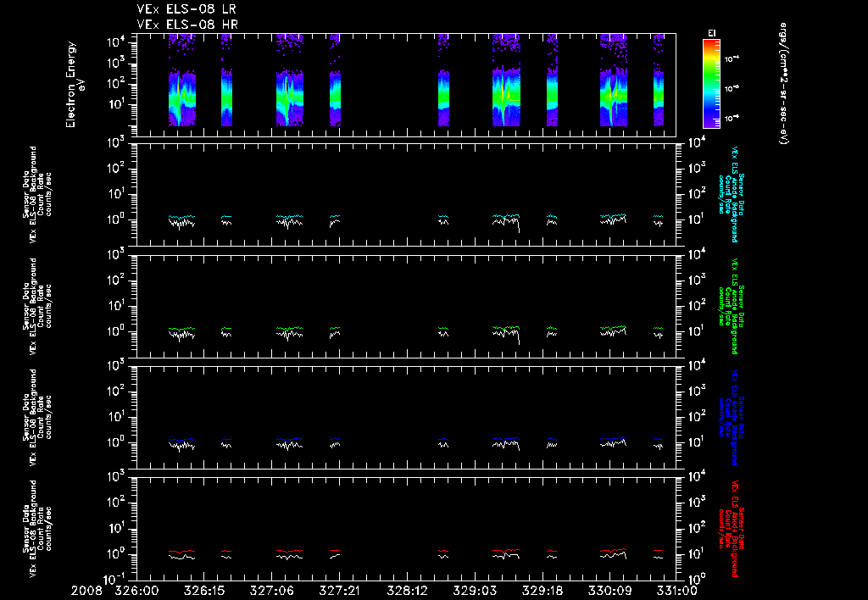Screen dimensions: 868x600
Task: Click the "VEx ELS-08 LR" title line
Action: 186,9
